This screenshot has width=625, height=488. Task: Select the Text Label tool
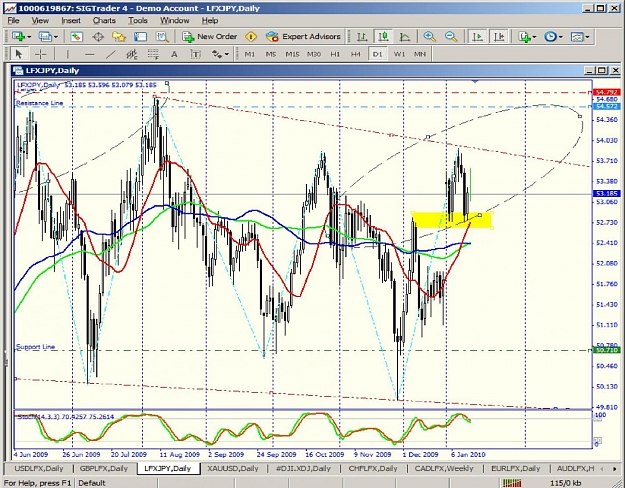point(195,54)
